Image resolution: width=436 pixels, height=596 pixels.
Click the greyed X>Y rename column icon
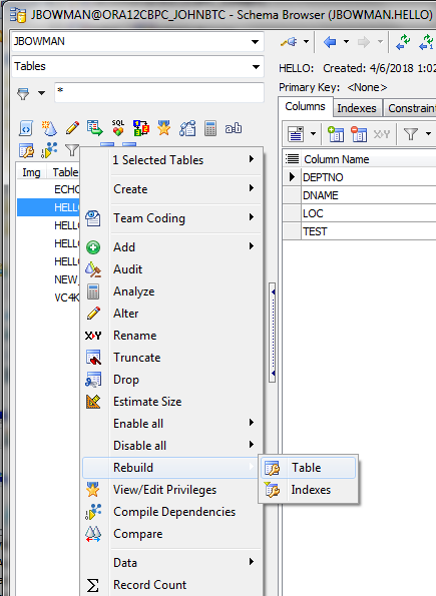click(x=381, y=134)
